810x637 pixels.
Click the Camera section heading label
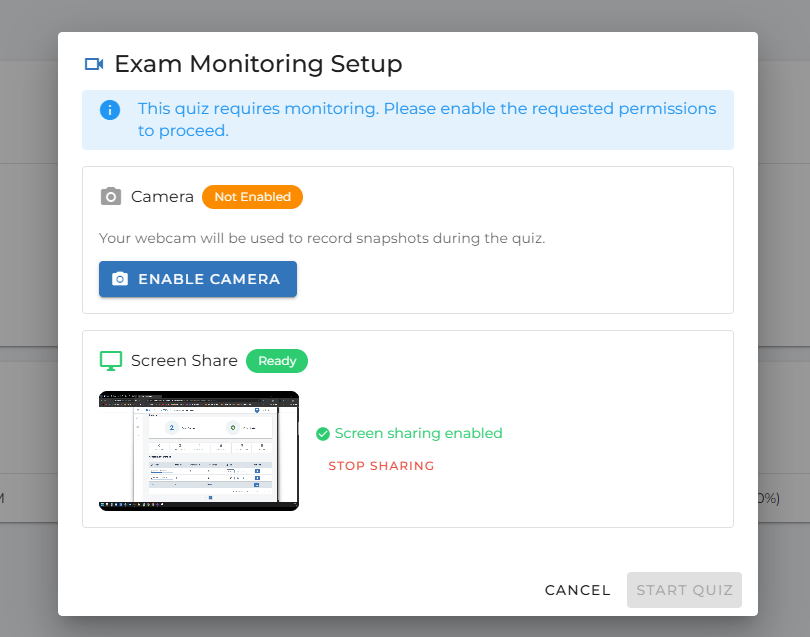click(163, 196)
